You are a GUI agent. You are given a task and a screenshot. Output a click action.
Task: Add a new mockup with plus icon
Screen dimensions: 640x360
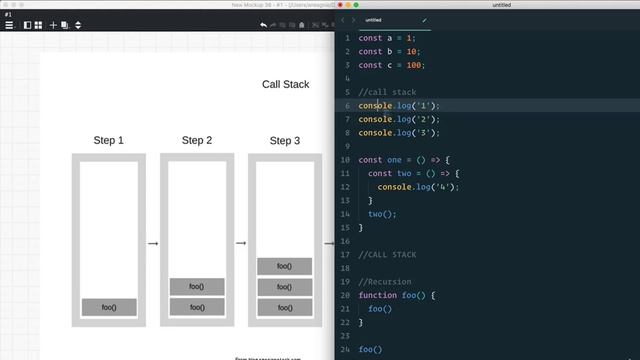pyautogui.click(x=53, y=25)
